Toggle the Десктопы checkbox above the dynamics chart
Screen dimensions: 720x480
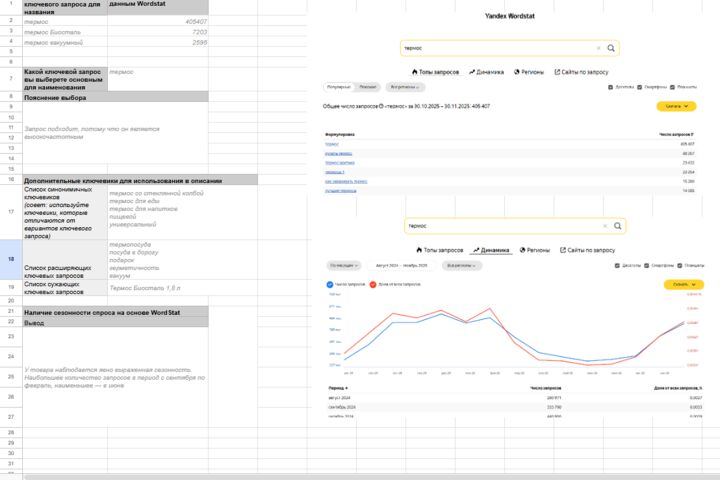(x=617, y=265)
